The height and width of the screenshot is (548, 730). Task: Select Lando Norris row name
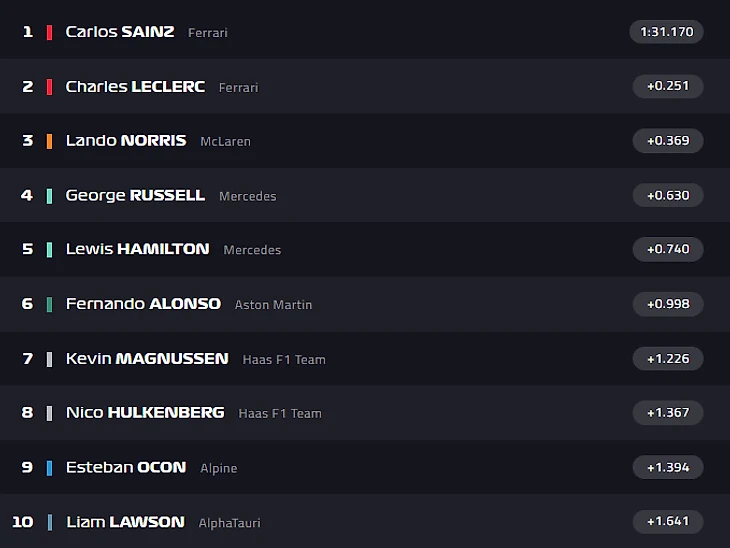click(x=126, y=140)
